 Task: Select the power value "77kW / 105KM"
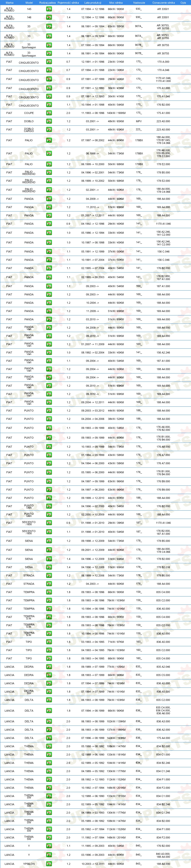click(x=116, y=667)
